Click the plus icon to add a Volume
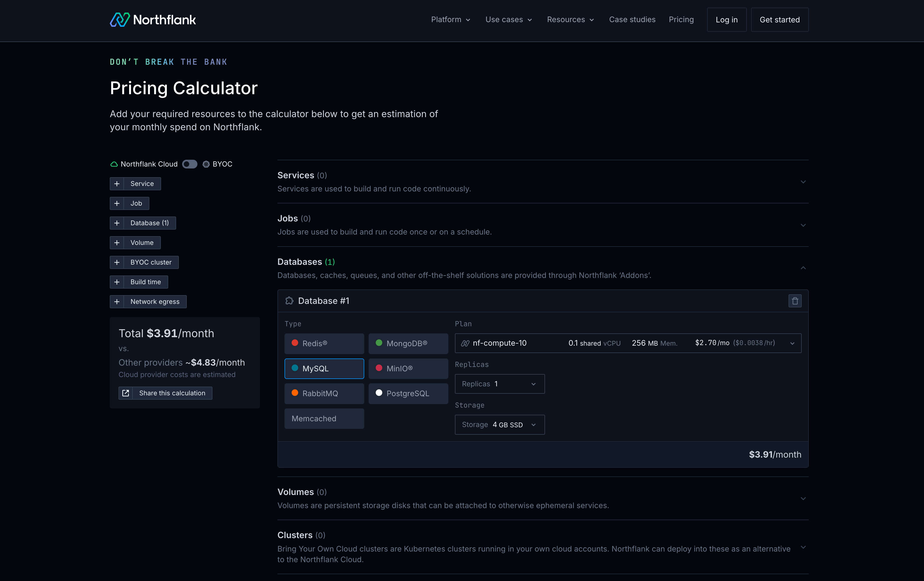This screenshot has height=581, width=924. pyautogui.click(x=117, y=242)
